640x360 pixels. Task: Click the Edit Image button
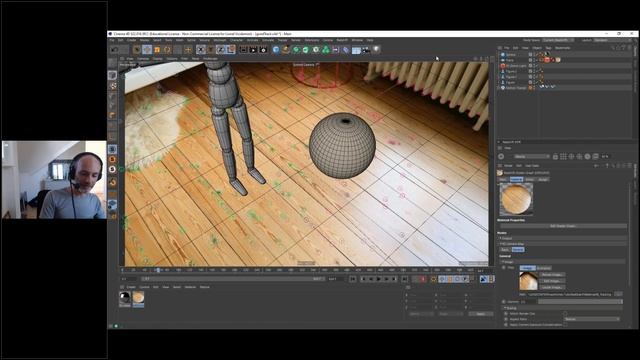point(552,281)
